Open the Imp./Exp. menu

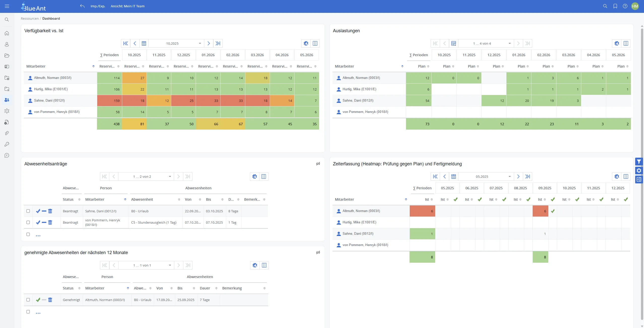pos(98,6)
